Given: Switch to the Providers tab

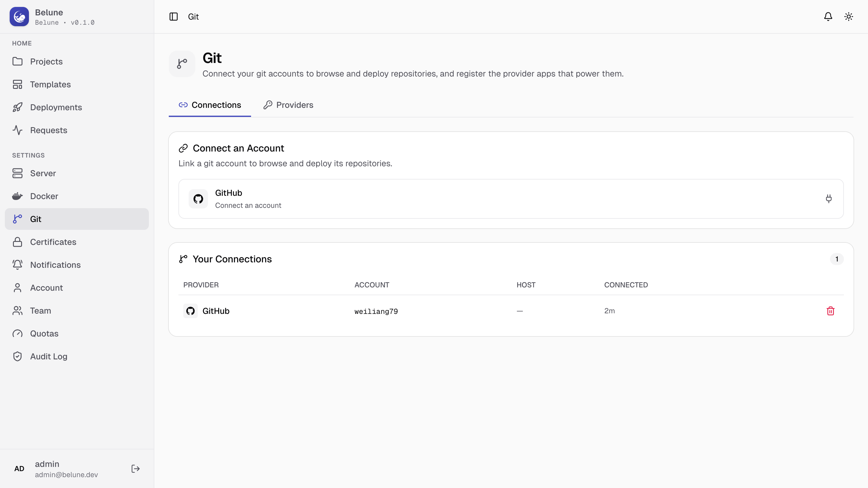Looking at the screenshot, I should 288,105.
